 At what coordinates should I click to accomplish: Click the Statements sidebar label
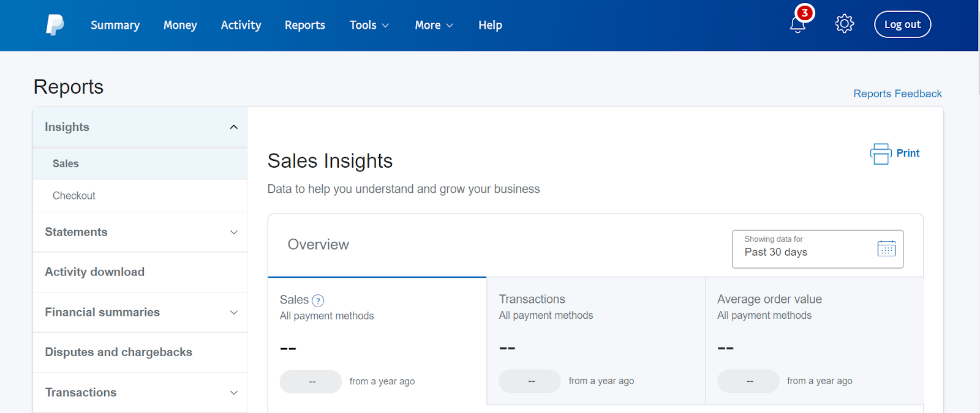coord(76,232)
